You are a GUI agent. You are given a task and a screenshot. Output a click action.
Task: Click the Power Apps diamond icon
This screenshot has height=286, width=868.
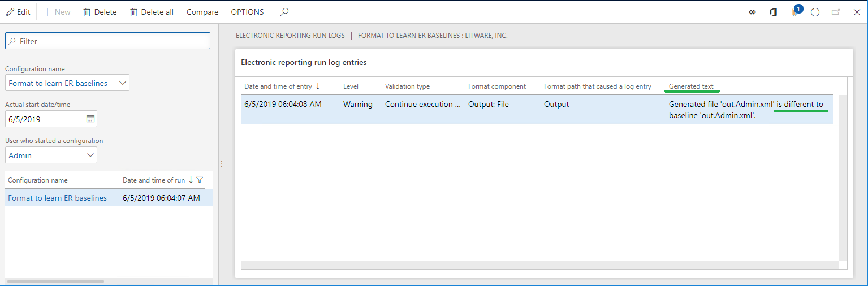tap(752, 12)
